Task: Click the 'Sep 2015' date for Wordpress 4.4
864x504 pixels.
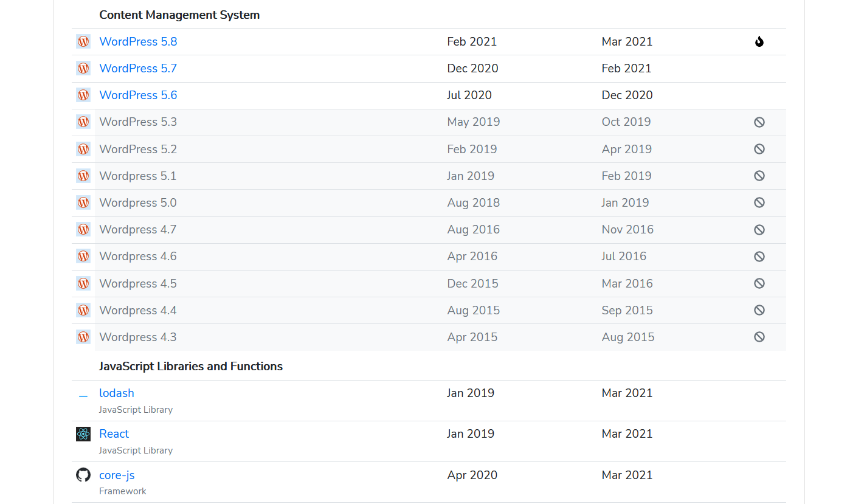Action: click(627, 310)
